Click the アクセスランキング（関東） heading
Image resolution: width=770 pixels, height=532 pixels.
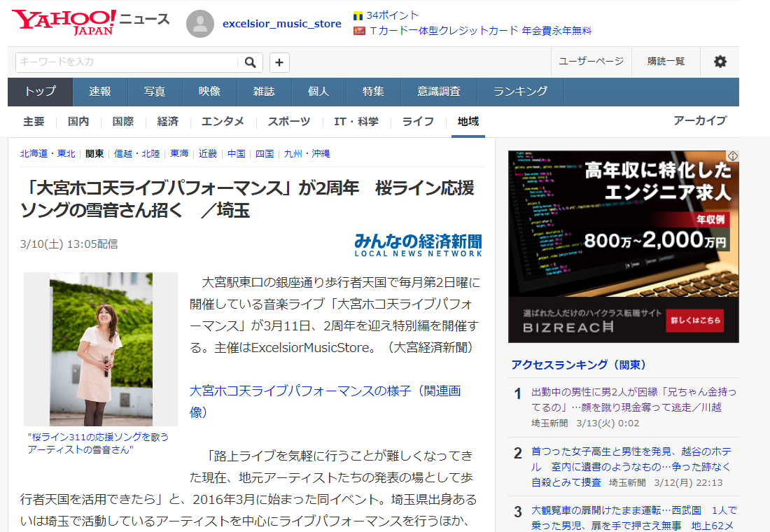point(578,365)
